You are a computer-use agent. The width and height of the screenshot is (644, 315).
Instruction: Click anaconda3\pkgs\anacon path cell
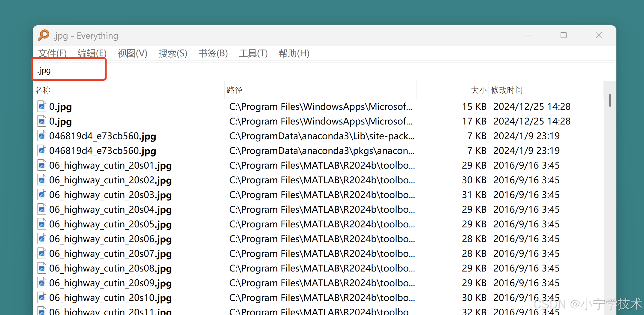click(x=322, y=151)
